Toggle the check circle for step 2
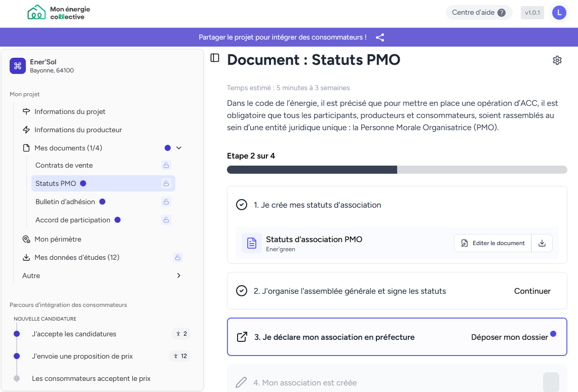The width and height of the screenshot is (578, 392). point(242,291)
